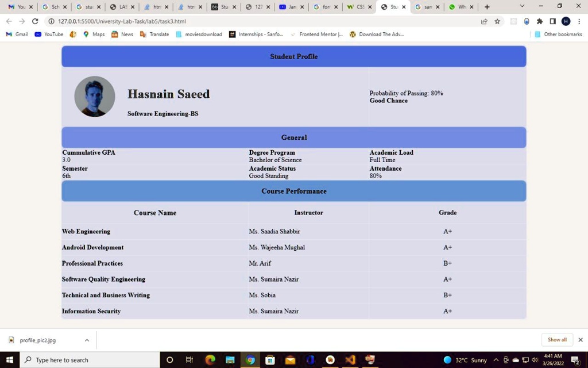The height and width of the screenshot is (368, 588).
Task: Open the Chrome profile avatar H
Action: (566, 21)
